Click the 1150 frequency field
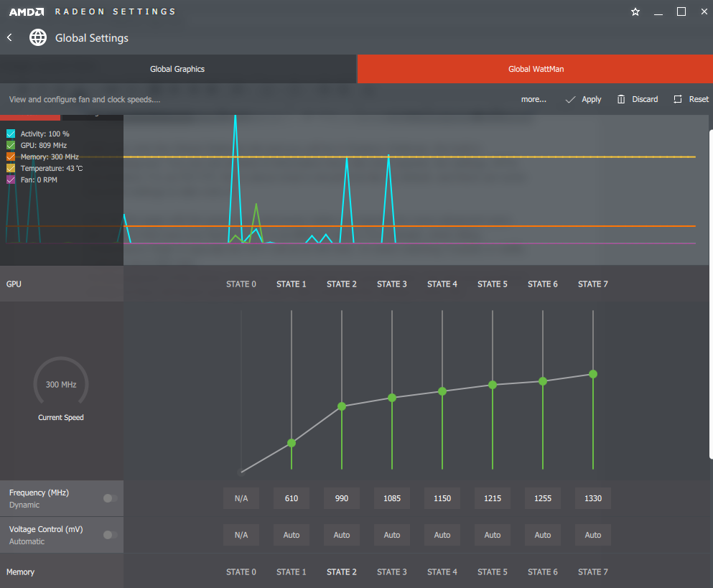Viewport: 713px width, 588px height. point(442,498)
